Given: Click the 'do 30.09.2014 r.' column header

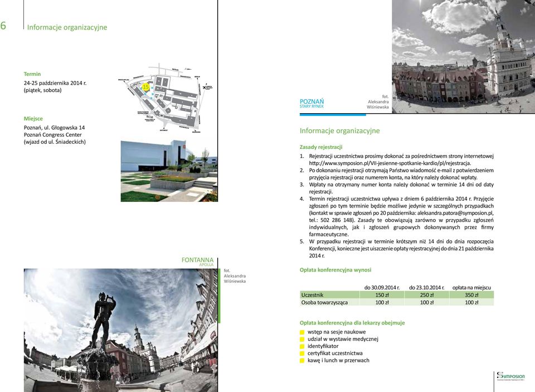Looking at the screenshot, I should point(382,288).
